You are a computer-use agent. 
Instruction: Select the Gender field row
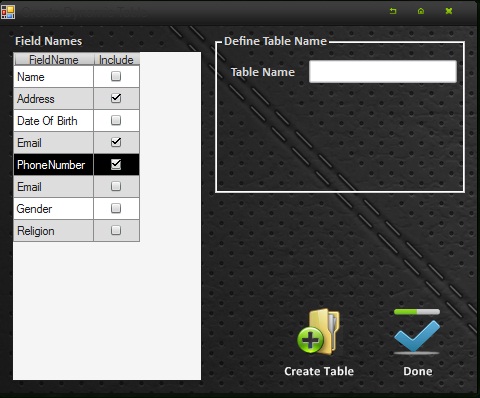(x=76, y=209)
